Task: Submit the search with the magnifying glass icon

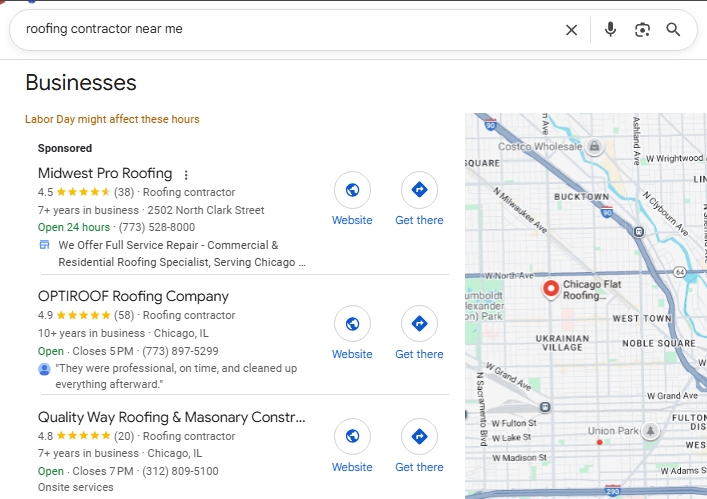Action: click(673, 29)
